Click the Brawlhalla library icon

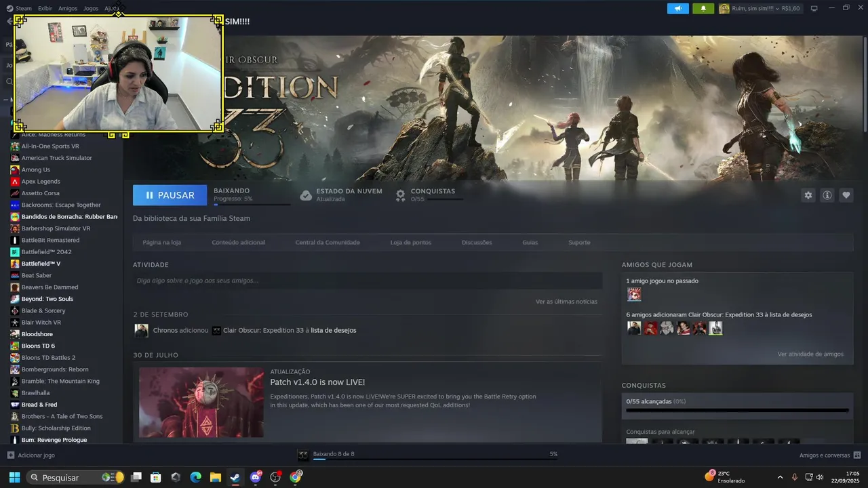click(x=15, y=393)
